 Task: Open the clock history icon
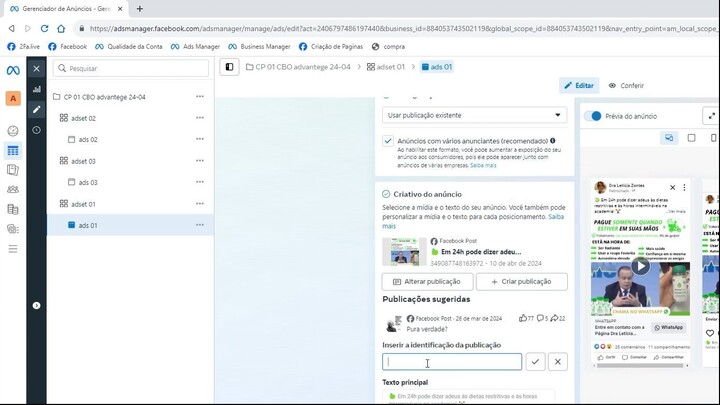36,130
